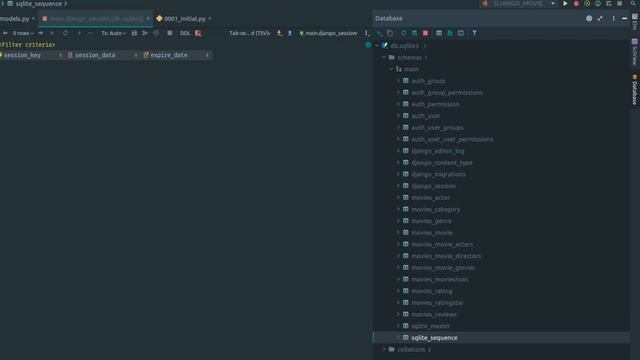Show the table DDL
The image size is (640, 360).
185,33
